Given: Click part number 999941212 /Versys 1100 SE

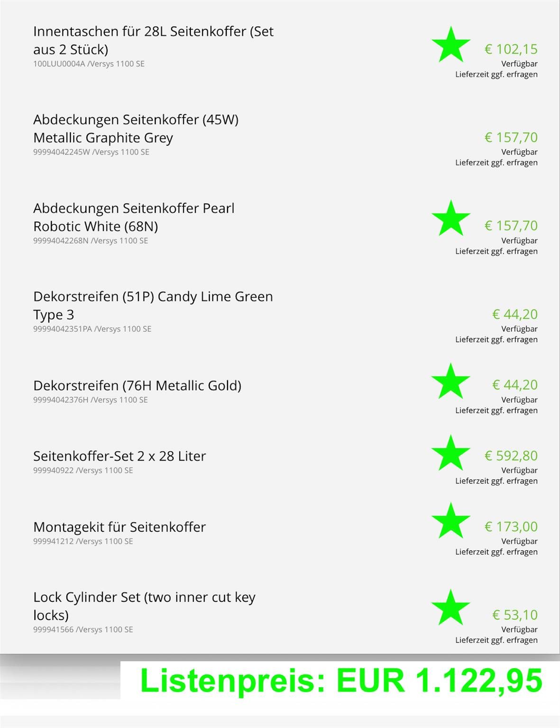Looking at the screenshot, I should tap(83, 541).
